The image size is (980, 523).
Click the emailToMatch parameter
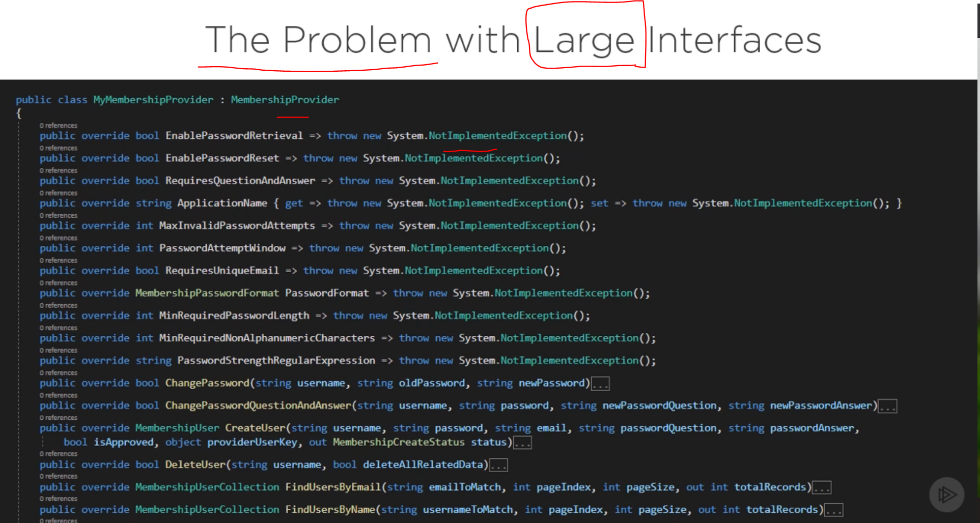coord(465,487)
